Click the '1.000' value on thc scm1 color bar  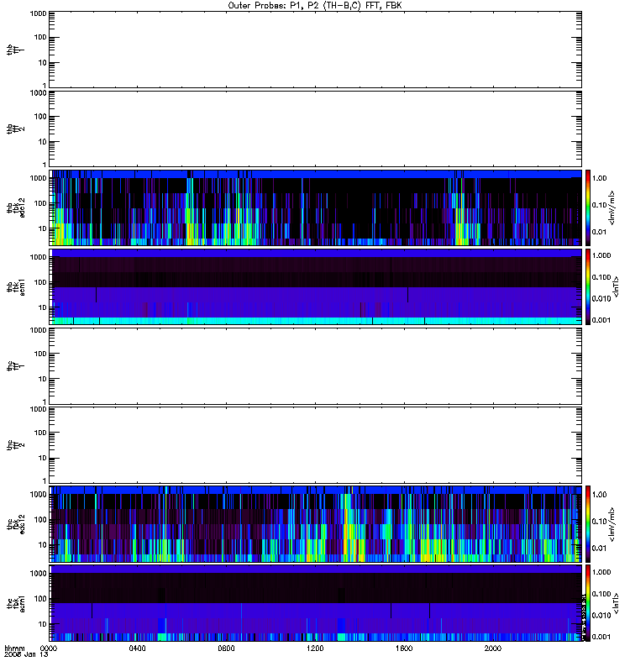pos(601,572)
